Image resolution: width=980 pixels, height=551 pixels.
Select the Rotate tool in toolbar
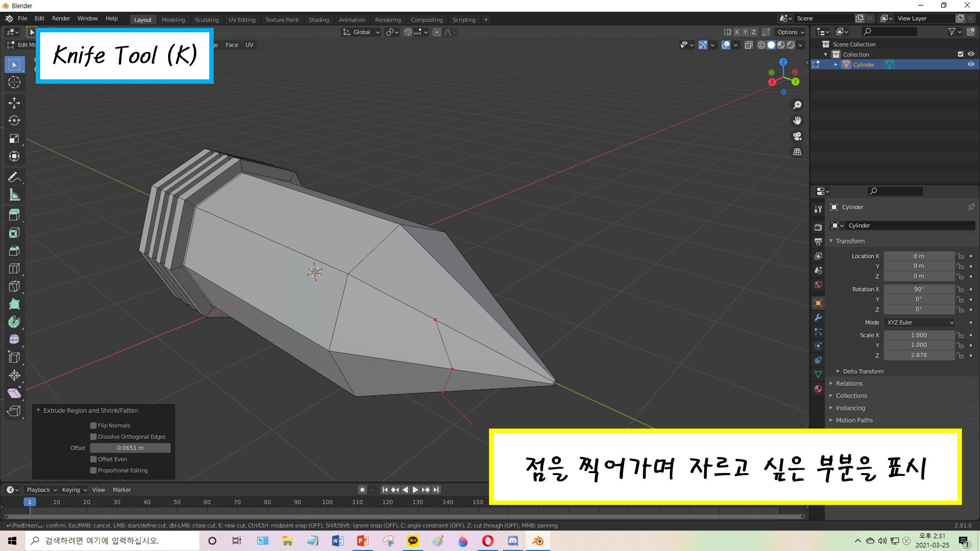pyautogui.click(x=14, y=120)
